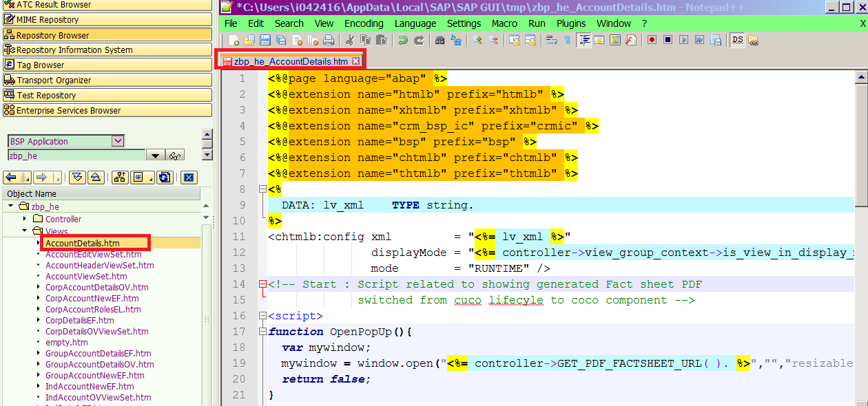This screenshot has height=406, width=868.
Task: Expand all nodes in SAP object tree
Action: click(x=77, y=178)
